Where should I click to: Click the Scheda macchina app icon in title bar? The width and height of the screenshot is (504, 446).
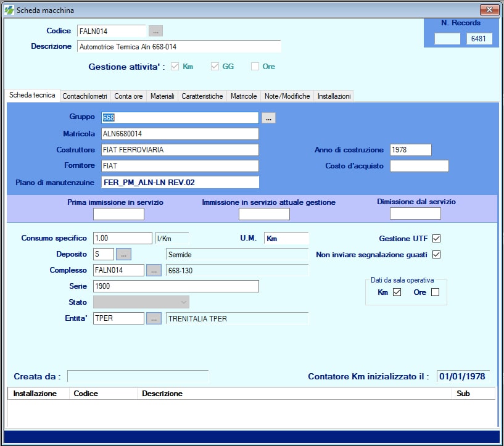tap(9, 10)
